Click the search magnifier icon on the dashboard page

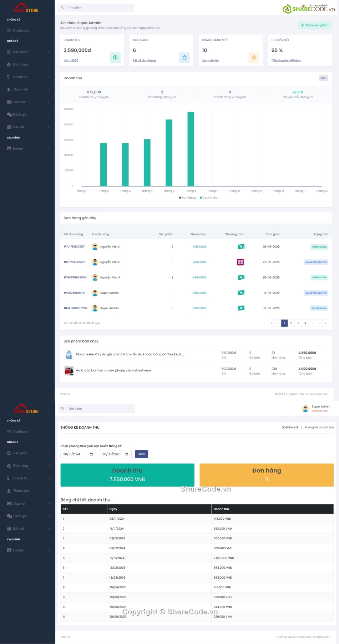[x=62, y=8]
